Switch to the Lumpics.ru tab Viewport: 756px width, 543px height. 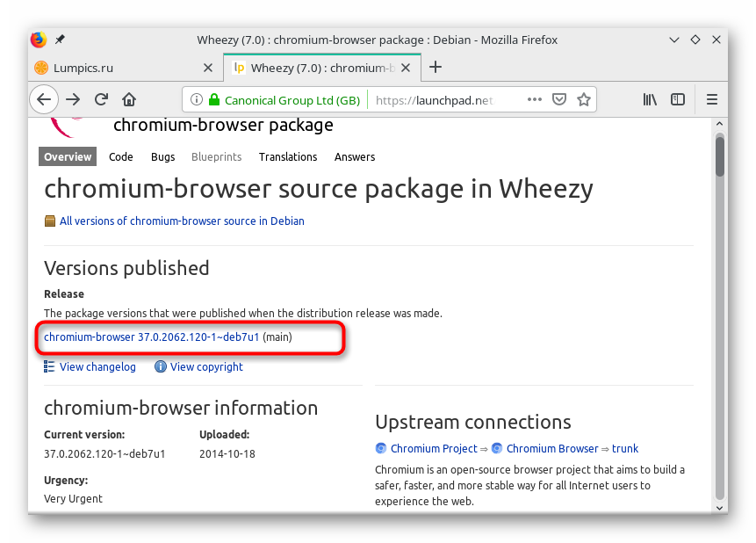coord(126,68)
